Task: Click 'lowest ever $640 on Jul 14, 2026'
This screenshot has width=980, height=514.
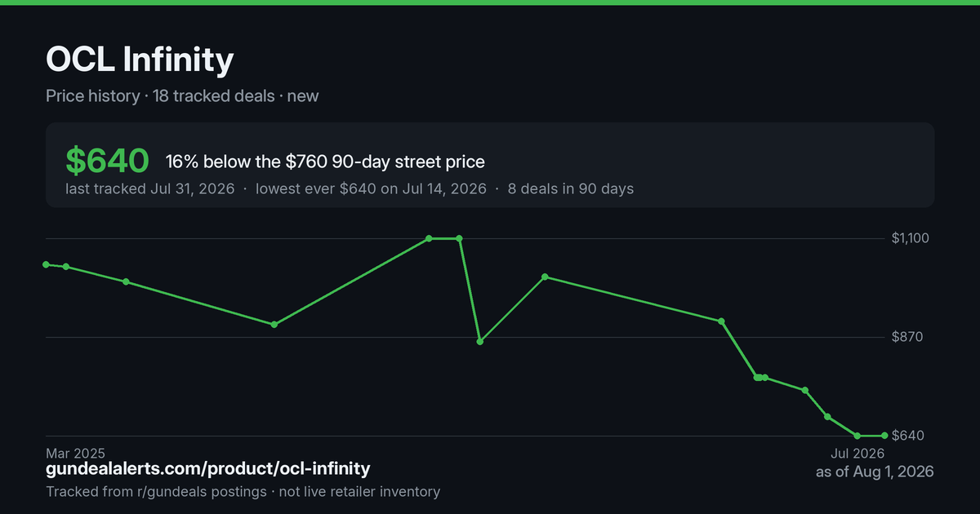Action: (371, 188)
